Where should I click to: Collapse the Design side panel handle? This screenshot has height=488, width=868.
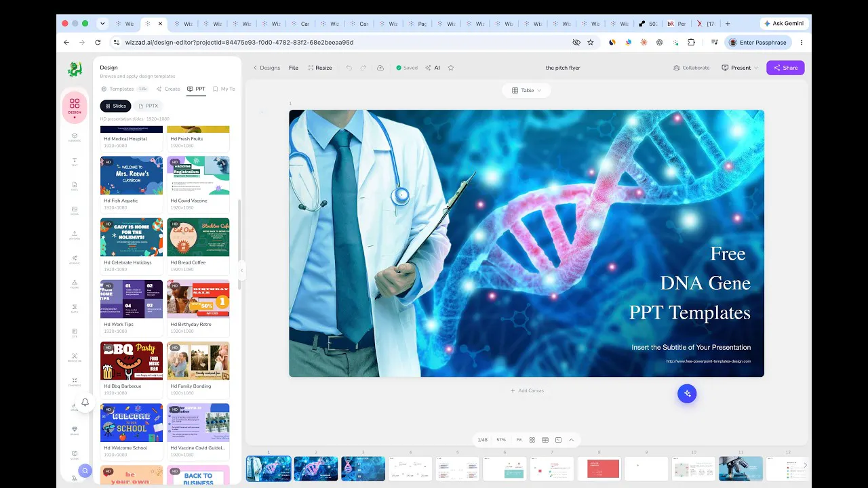click(241, 270)
